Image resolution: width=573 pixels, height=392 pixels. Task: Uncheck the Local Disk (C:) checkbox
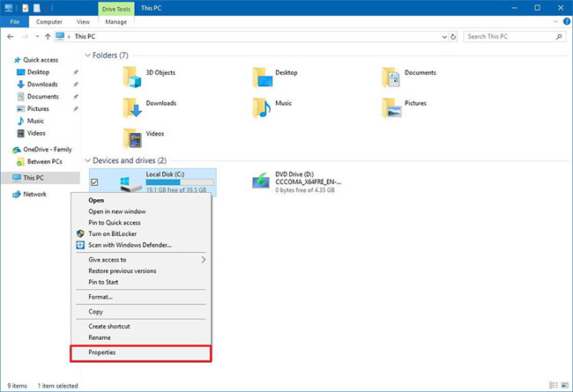click(x=94, y=182)
